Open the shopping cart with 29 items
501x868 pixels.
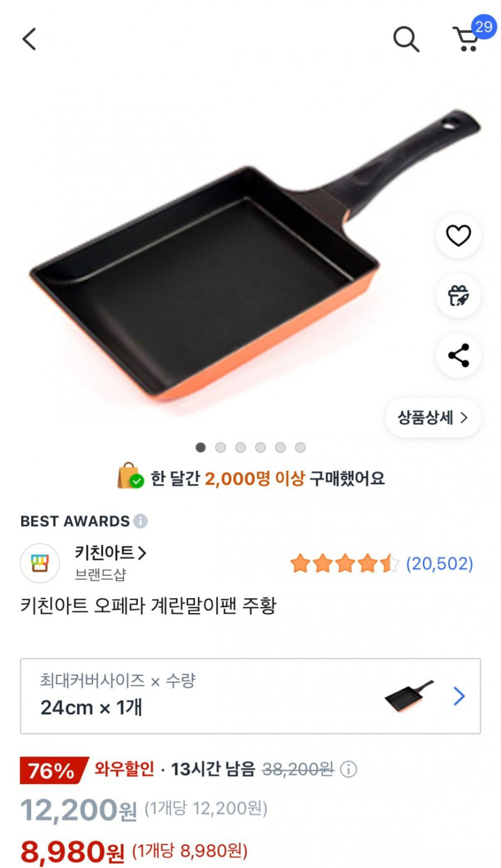tap(467, 38)
